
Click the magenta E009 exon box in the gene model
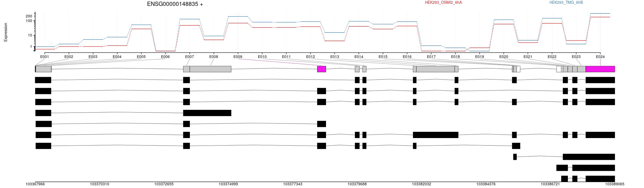pos(321,69)
